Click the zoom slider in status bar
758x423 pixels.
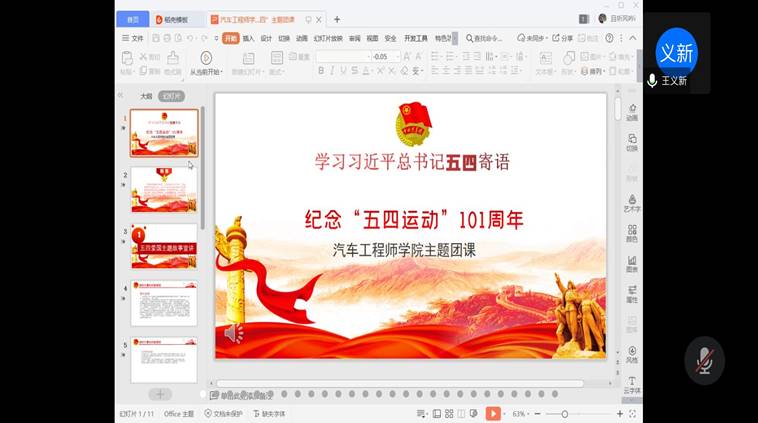[564, 413]
